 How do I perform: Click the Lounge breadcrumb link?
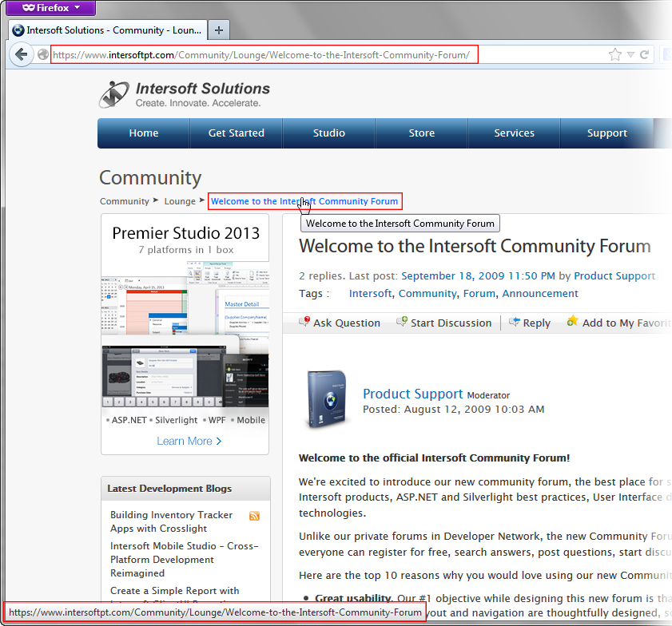tap(180, 201)
